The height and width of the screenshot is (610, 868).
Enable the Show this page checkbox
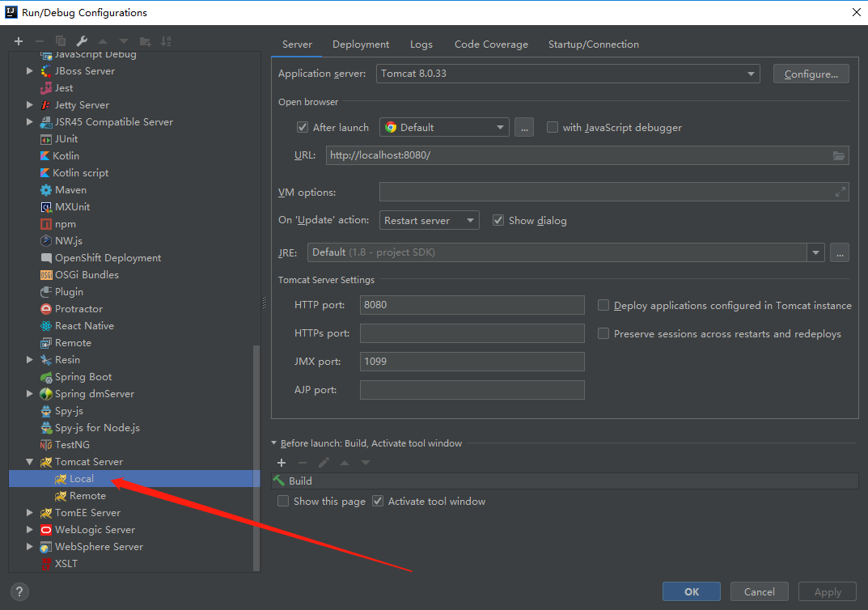[283, 501]
